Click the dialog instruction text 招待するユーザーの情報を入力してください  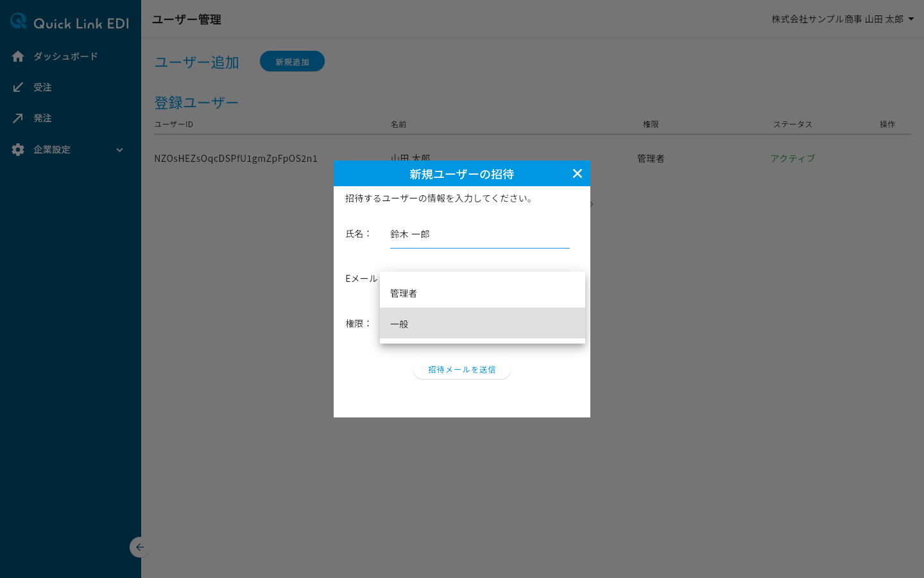[x=439, y=198]
